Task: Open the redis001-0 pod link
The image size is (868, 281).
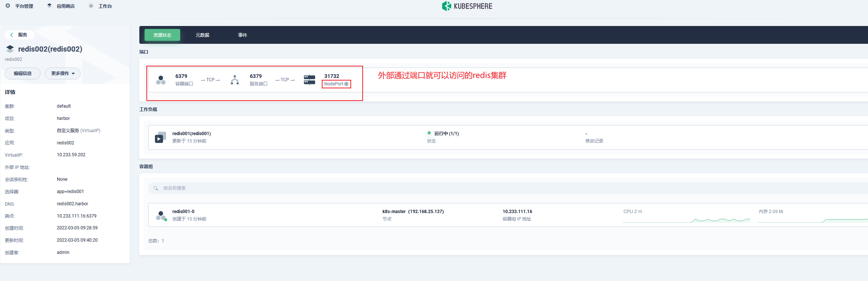Action: click(x=184, y=212)
